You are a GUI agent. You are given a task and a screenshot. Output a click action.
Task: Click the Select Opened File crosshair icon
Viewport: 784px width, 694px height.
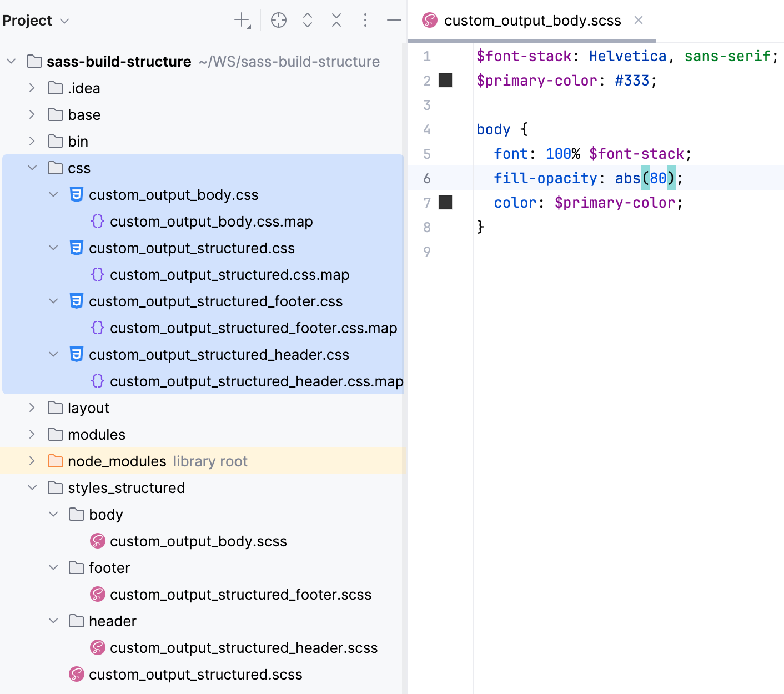pos(279,20)
